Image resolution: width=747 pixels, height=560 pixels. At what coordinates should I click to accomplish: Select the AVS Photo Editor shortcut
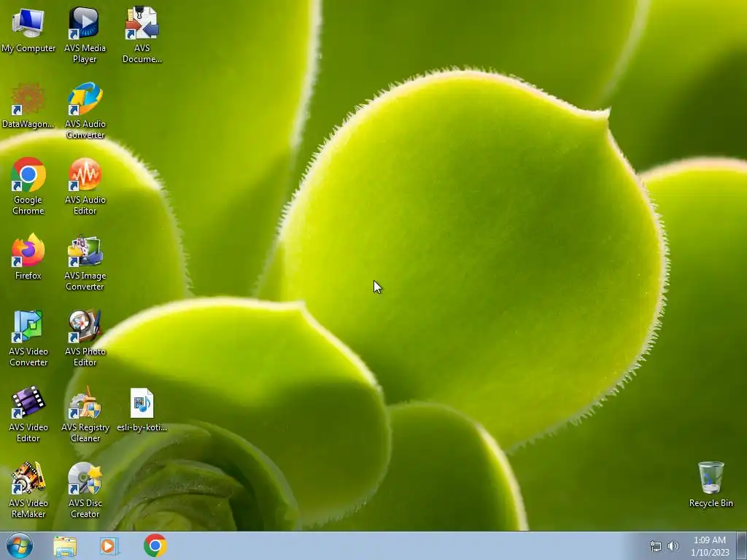click(85, 338)
